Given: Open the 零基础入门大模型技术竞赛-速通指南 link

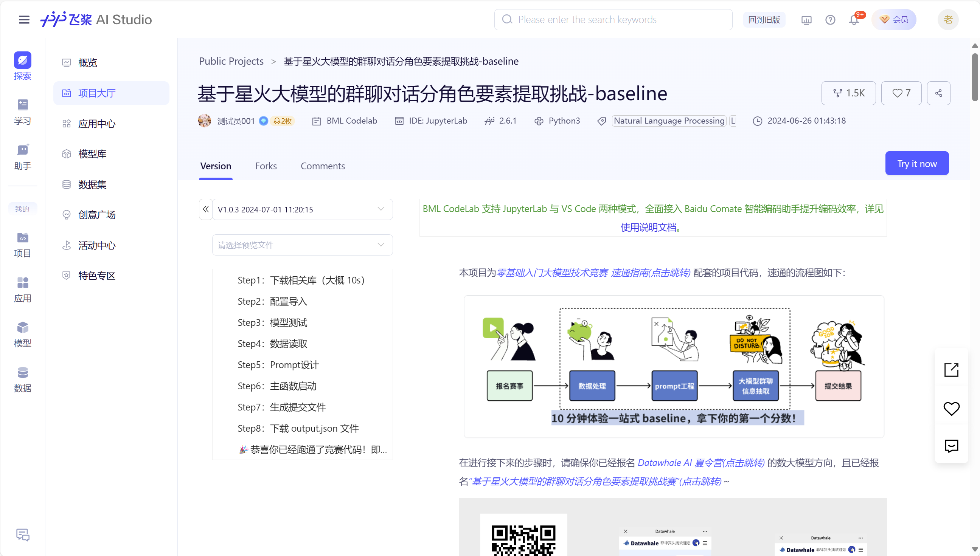Looking at the screenshot, I should 593,273.
